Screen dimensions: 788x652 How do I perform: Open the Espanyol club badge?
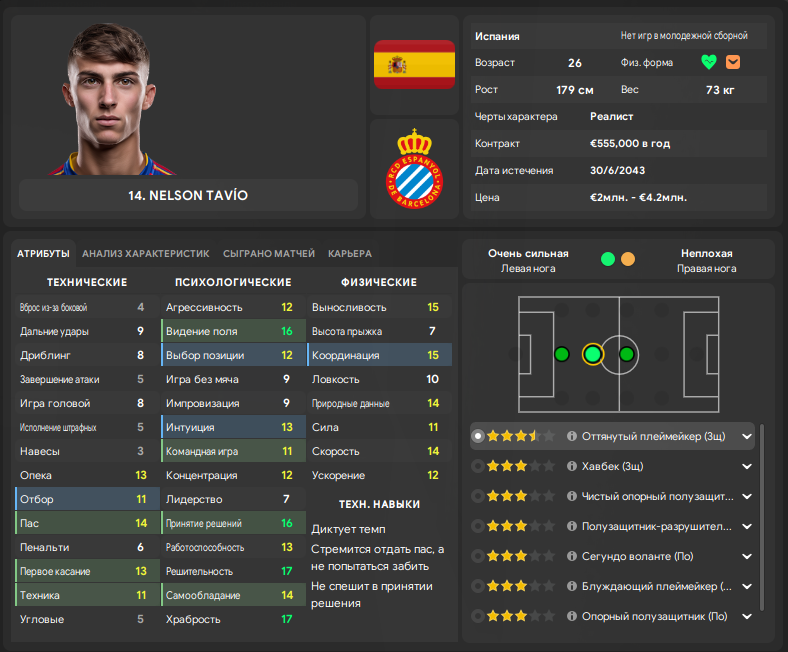[414, 172]
